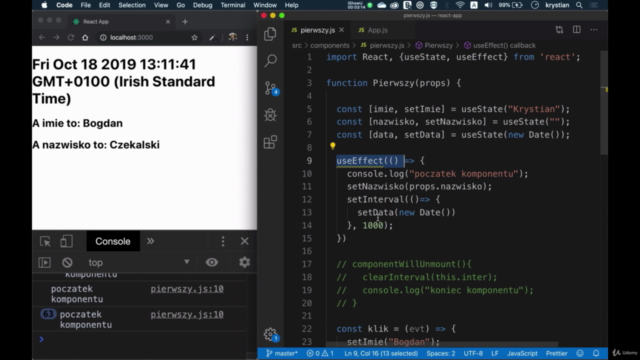Toggle the device toolbar in DevTools
640x360 pixels.
coord(67,241)
